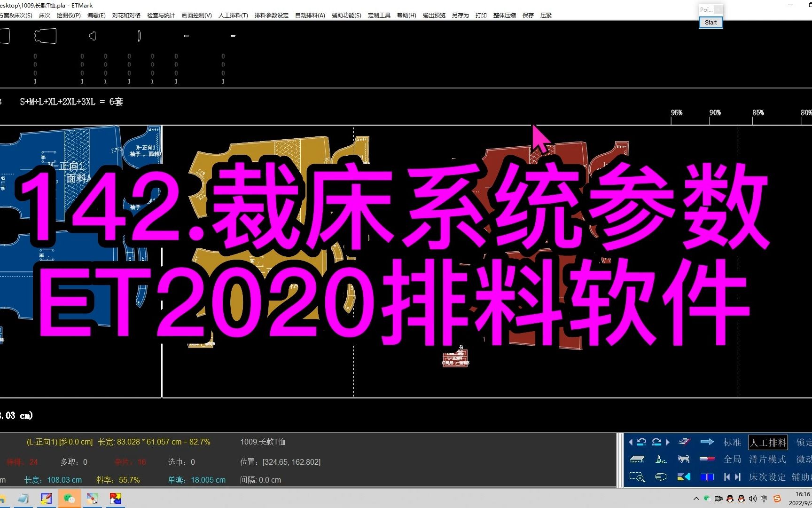This screenshot has width=812, height=508.
Task: Open the 对花和对格 menu
Action: click(126, 16)
